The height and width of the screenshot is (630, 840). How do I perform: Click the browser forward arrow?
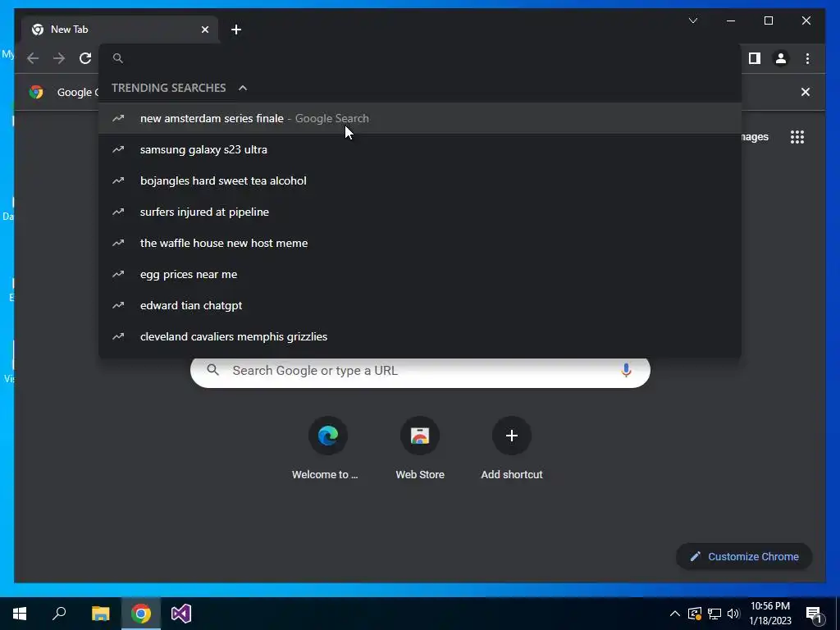point(59,58)
